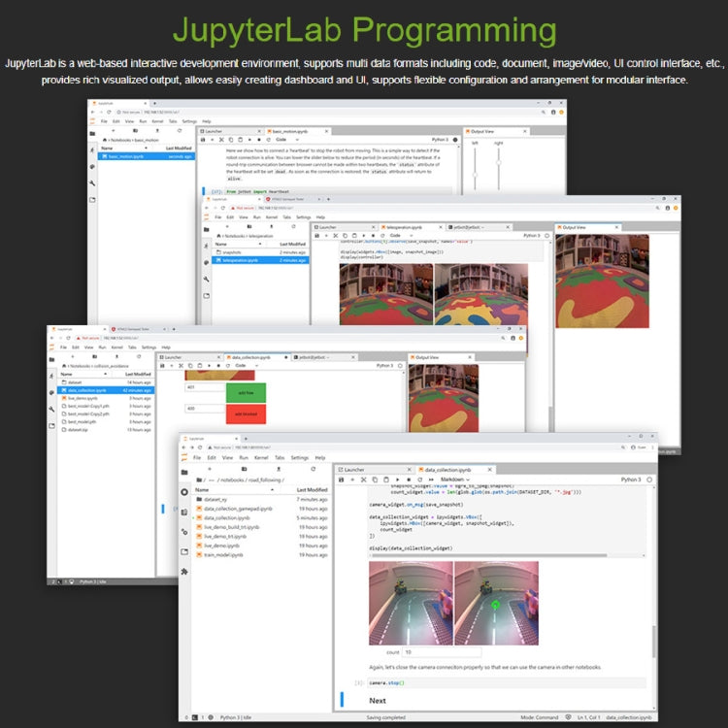Click the cut cell scissors icon
Screen dimensions: 728x728
(x=362, y=480)
